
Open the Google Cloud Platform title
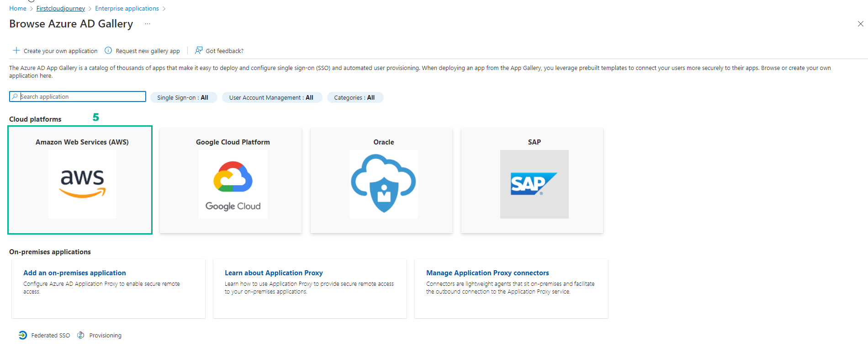(233, 142)
